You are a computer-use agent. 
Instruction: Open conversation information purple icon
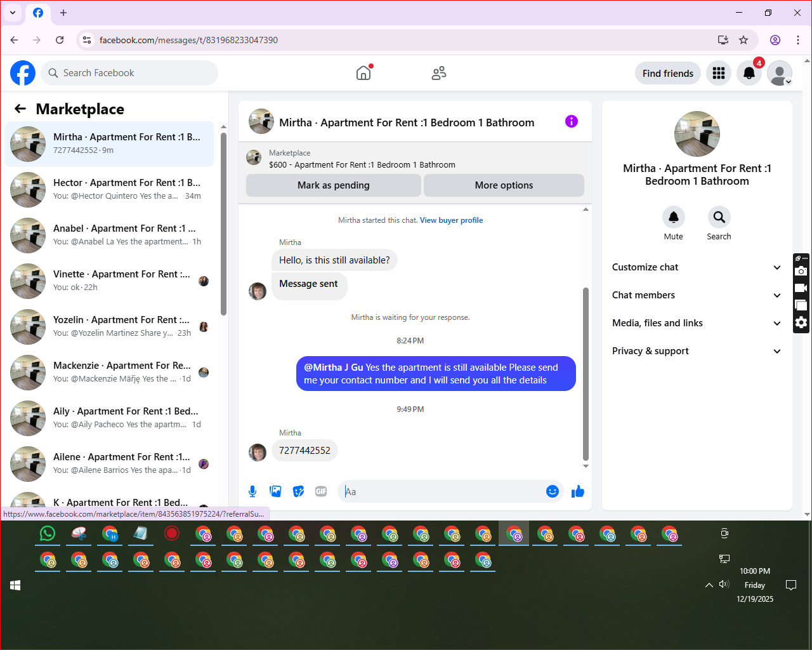coord(572,121)
